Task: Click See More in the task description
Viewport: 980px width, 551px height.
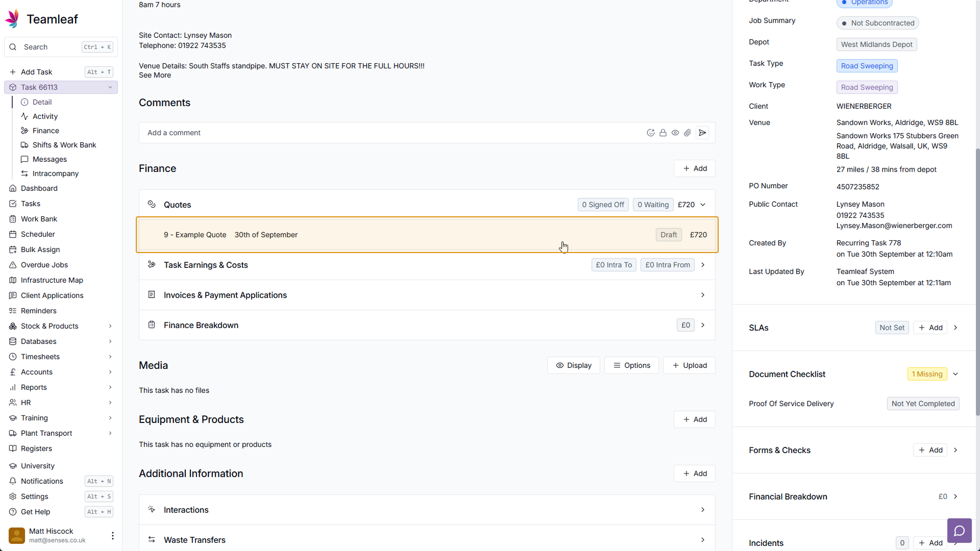Action: (x=155, y=75)
